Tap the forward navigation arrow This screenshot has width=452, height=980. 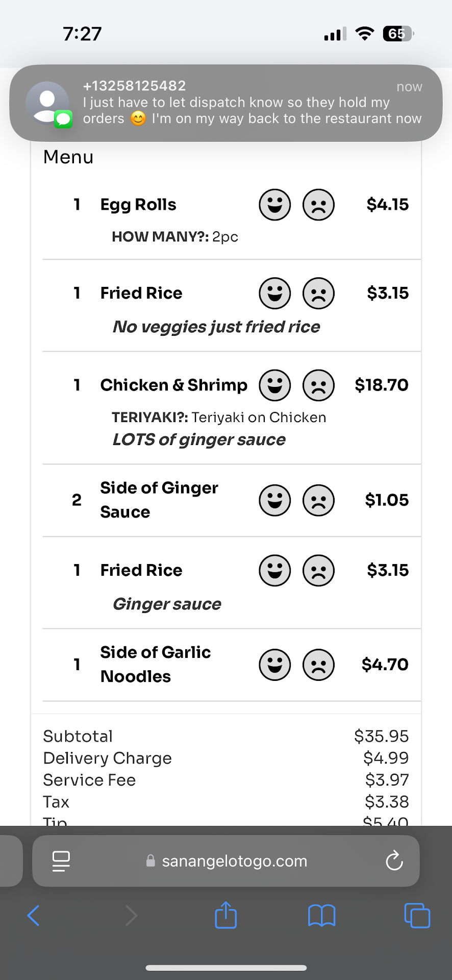(x=131, y=916)
